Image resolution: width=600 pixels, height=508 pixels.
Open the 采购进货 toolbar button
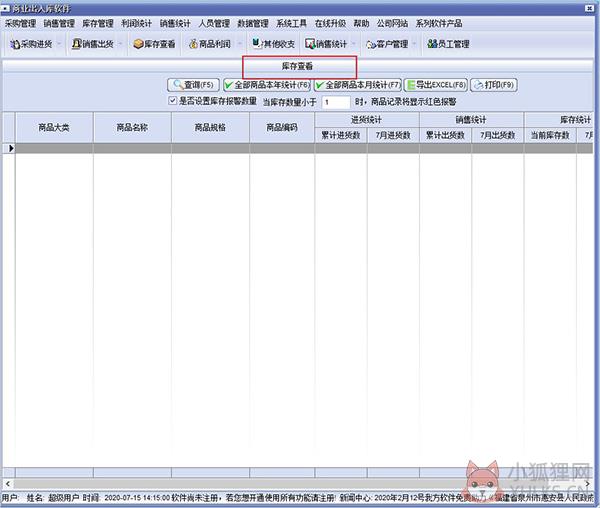click(x=31, y=44)
